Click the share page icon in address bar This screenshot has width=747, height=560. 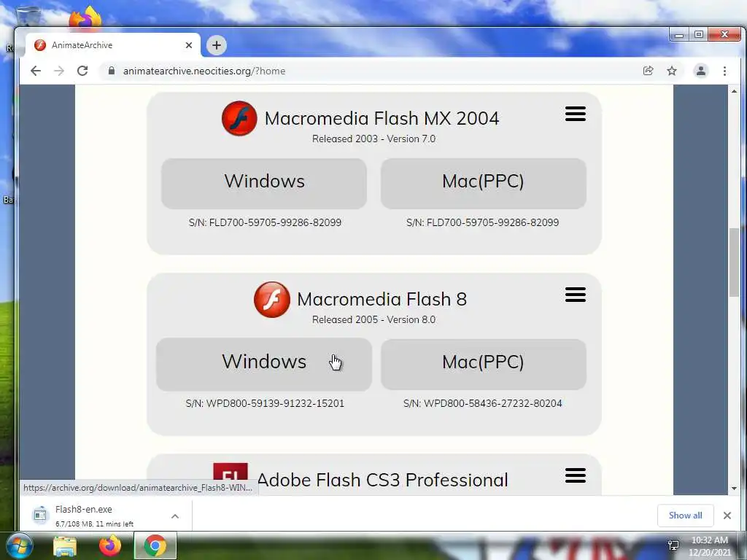pos(648,71)
